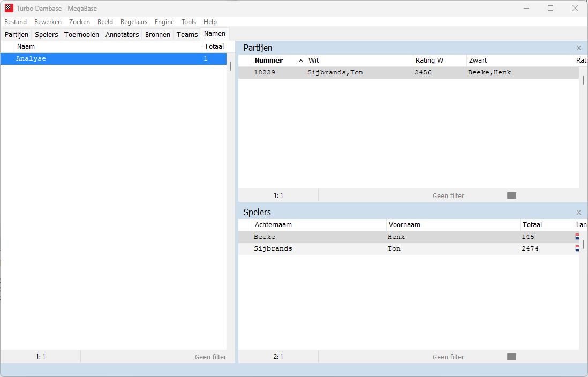Click the Spelers list scrollbar thumb
This screenshot has width=588, height=377.
[583, 244]
